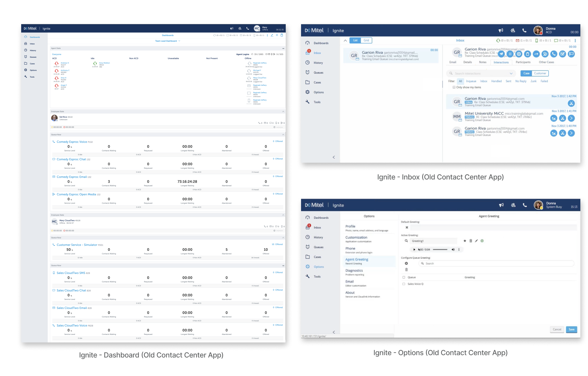Expand the Search interactions dropdown arrow
The image size is (588, 376).
[511, 73]
